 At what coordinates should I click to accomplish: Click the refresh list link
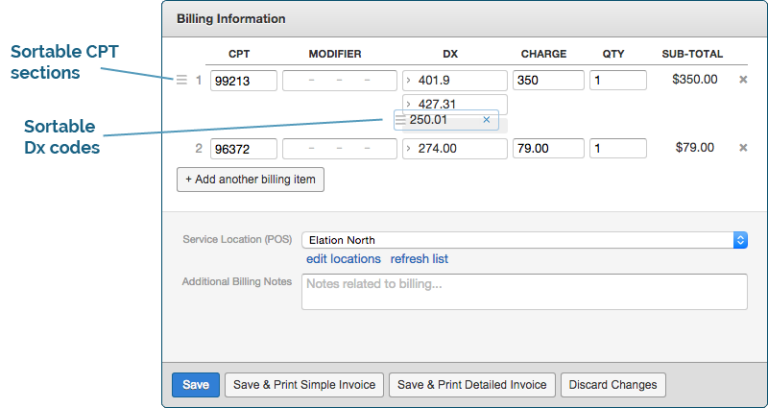pyautogui.click(x=419, y=259)
